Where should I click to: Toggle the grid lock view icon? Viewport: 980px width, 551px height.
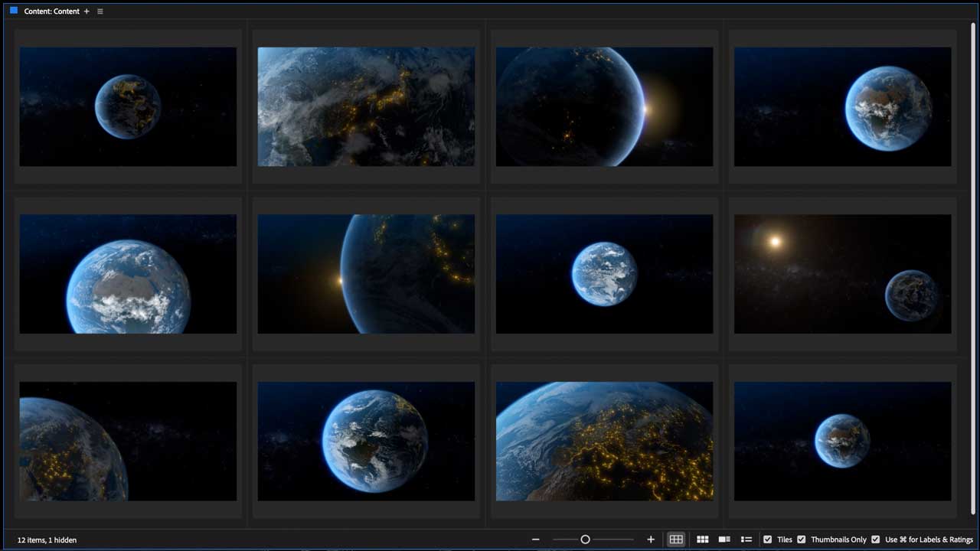(676, 540)
